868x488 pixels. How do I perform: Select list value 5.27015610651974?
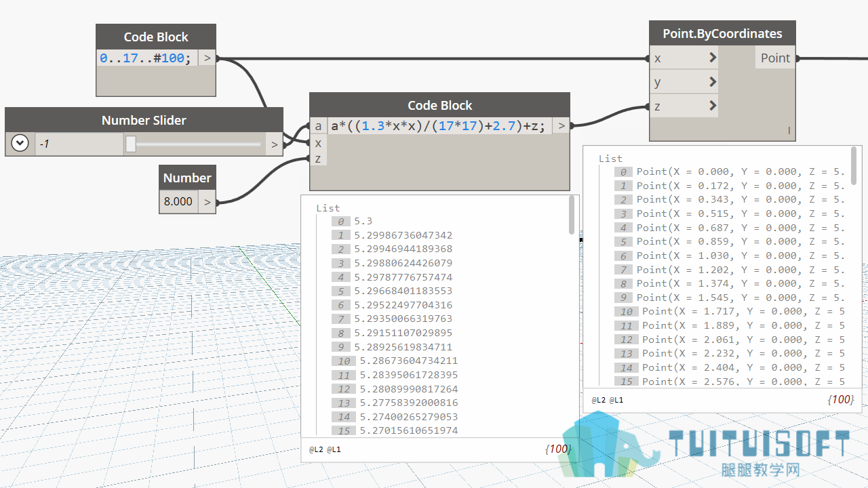click(408, 430)
